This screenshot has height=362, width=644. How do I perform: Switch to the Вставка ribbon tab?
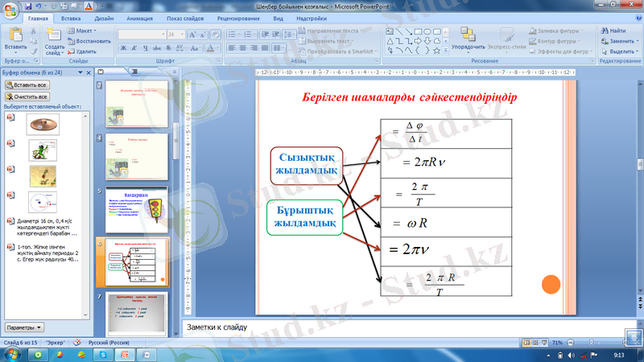(70, 17)
